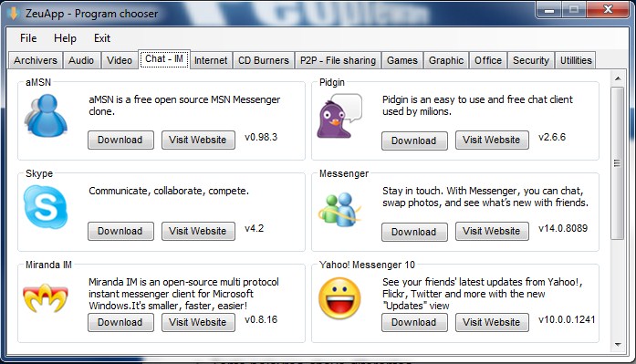Open the File menu
This screenshot has height=364, width=636.
click(28, 38)
